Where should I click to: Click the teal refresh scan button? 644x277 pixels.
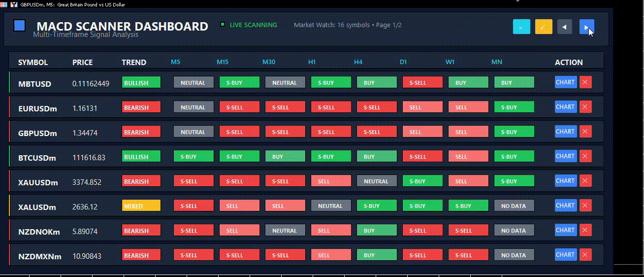click(521, 27)
